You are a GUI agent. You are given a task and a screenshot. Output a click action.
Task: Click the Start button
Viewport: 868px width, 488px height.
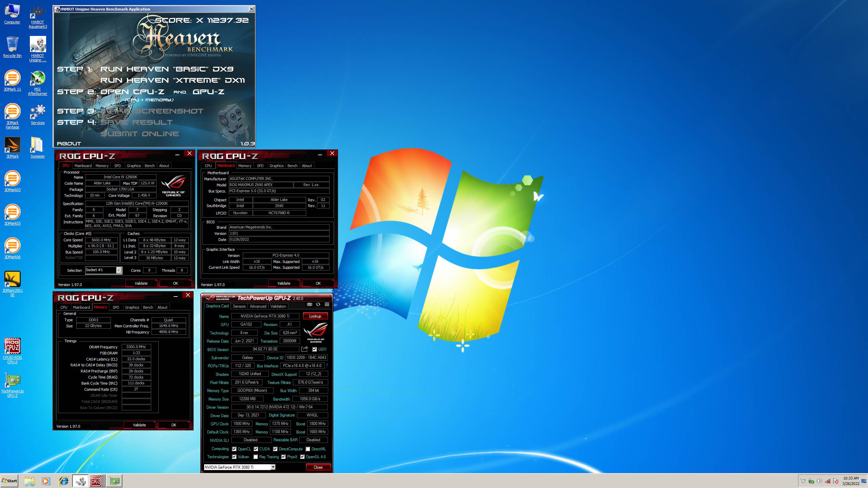(x=9, y=481)
